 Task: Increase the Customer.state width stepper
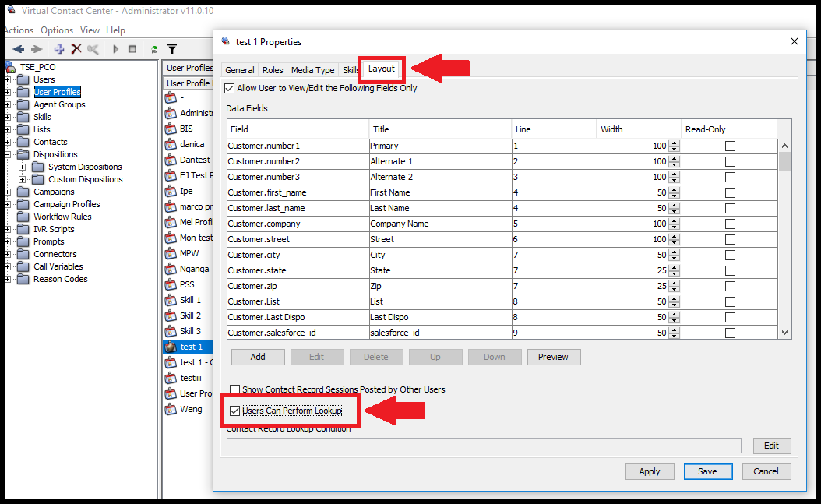click(675, 268)
